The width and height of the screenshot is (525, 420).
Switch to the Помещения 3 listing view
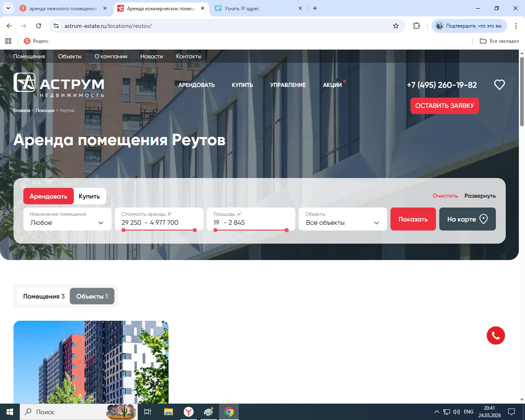click(x=43, y=296)
